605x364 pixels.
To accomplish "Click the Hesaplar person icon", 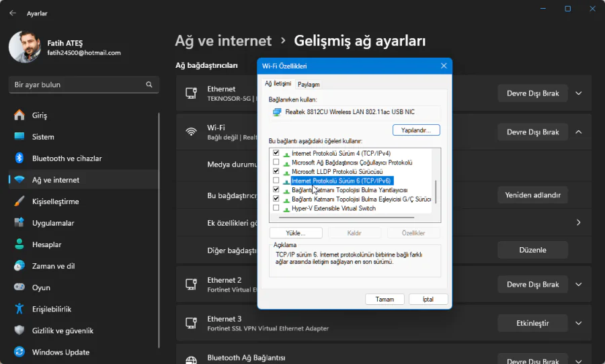I will coord(19,244).
